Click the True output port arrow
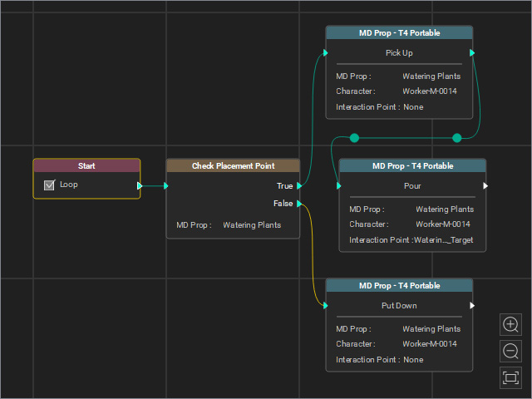The height and width of the screenshot is (399, 532). point(299,185)
